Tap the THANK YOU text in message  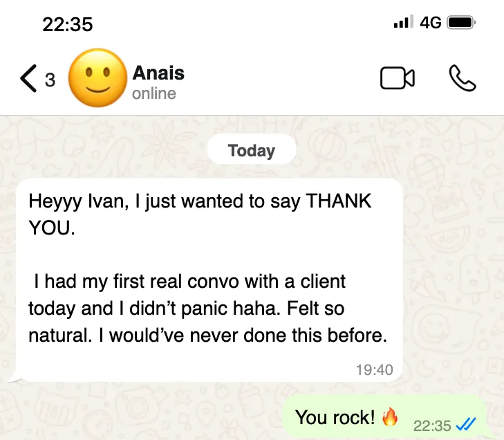pyautogui.click(x=199, y=214)
